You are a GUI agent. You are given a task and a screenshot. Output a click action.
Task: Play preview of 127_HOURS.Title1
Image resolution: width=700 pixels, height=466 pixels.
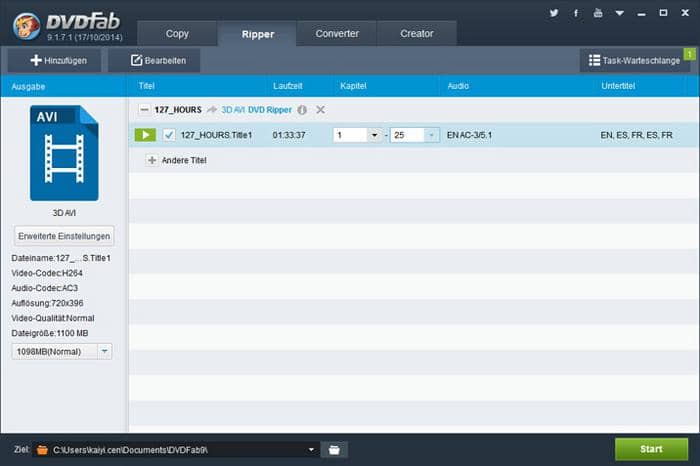145,135
